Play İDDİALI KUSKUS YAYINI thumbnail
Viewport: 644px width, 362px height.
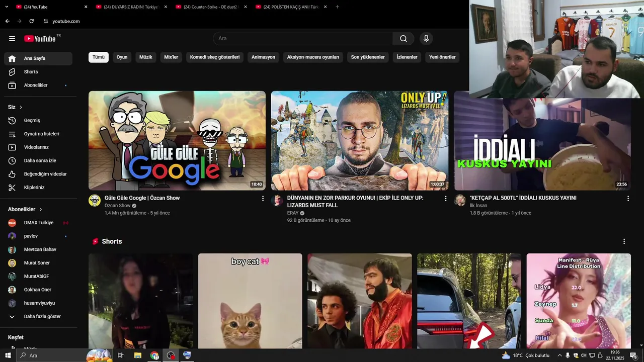(x=542, y=144)
